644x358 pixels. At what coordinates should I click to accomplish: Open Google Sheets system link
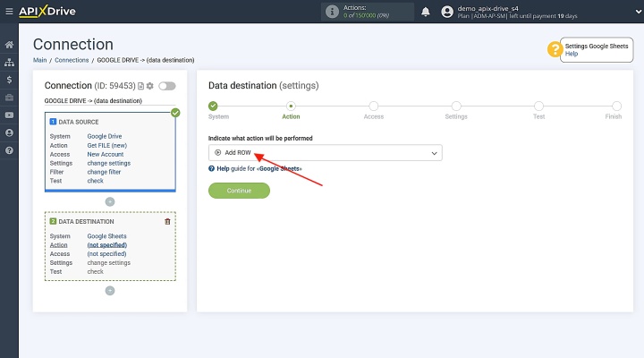point(106,236)
